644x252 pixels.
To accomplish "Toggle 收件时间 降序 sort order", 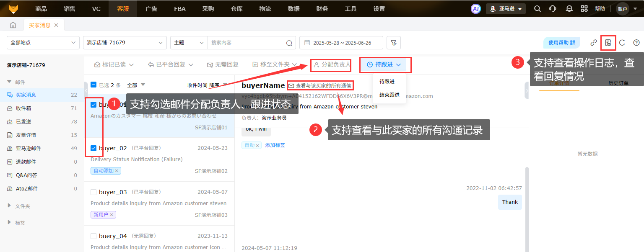I will [x=208, y=85].
